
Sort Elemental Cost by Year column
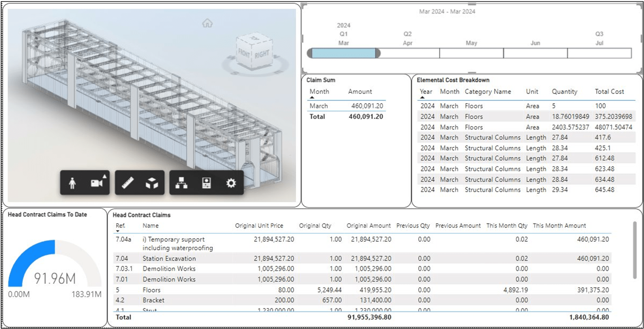pyautogui.click(x=426, y=92)
